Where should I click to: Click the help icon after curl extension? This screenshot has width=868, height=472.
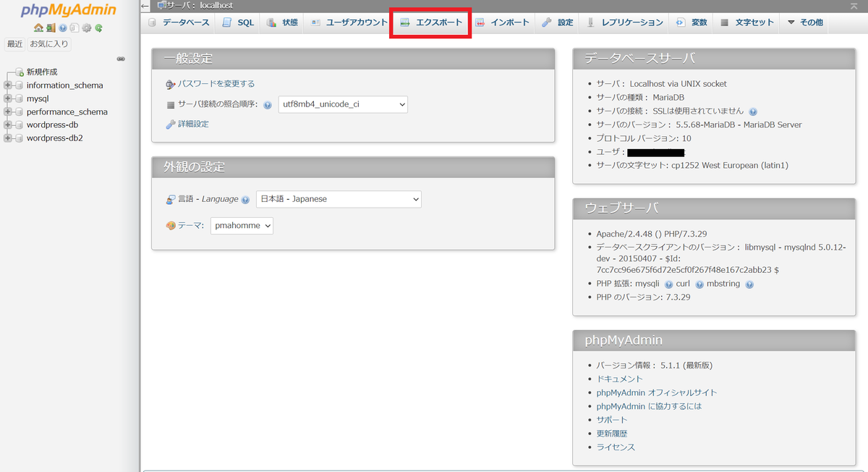[699, 285]
